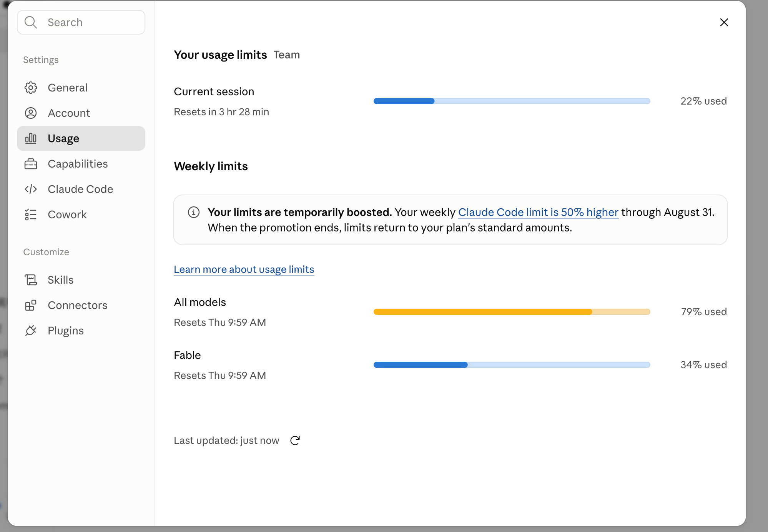Click the '79% used' value
This screenshot has height=532, width=768.
click(704, 312)
